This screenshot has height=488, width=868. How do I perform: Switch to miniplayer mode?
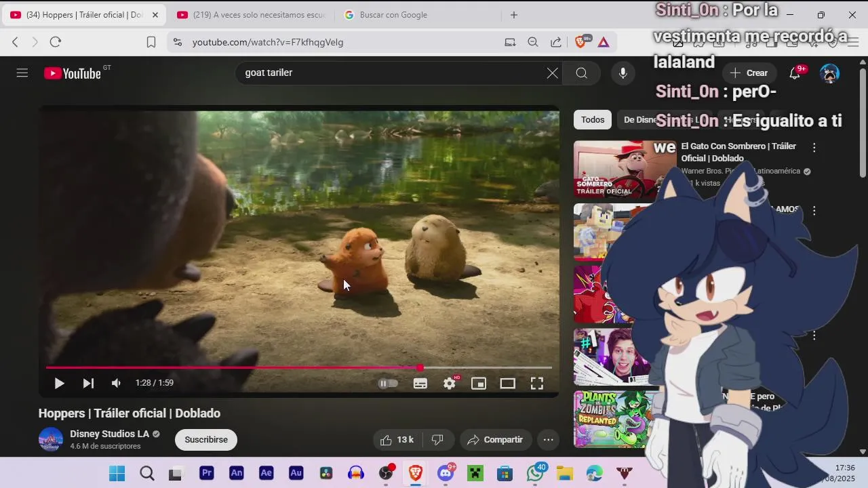[479, 384]
